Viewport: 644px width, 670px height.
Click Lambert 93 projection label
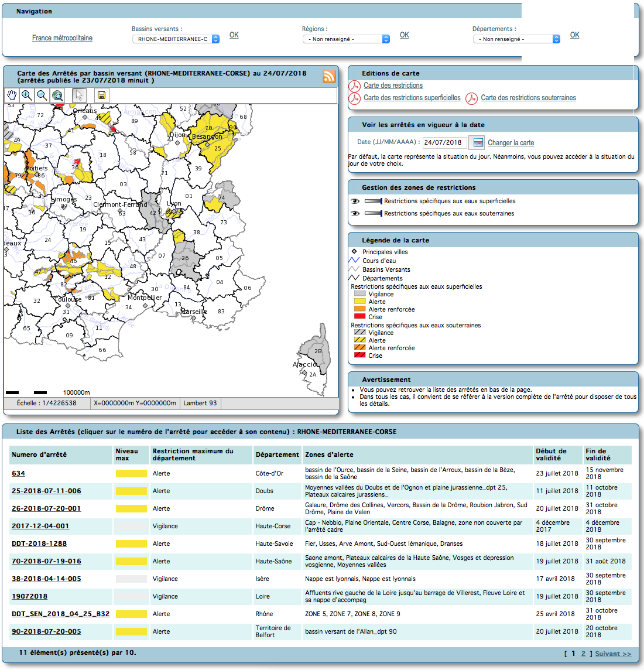pos(200,403)
